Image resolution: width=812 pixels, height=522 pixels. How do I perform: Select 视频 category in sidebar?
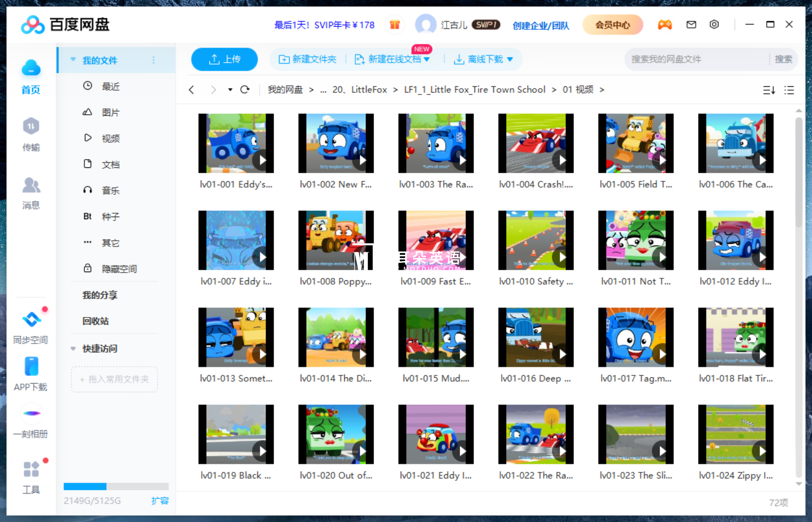click(111, 138)
